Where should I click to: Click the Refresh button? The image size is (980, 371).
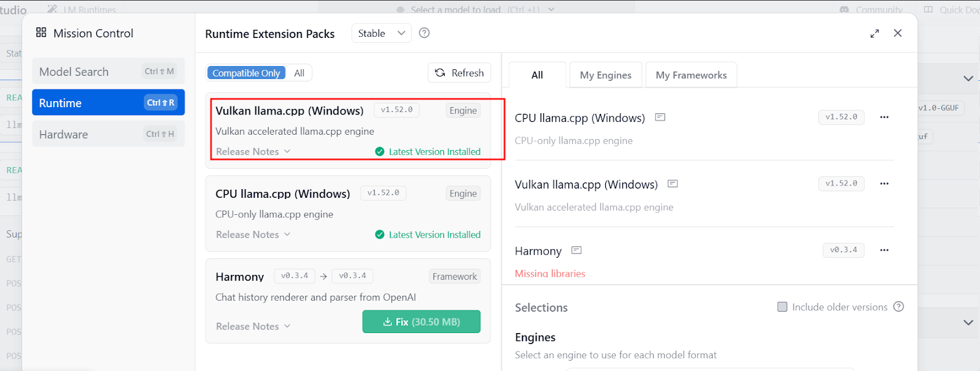(459, 73)
